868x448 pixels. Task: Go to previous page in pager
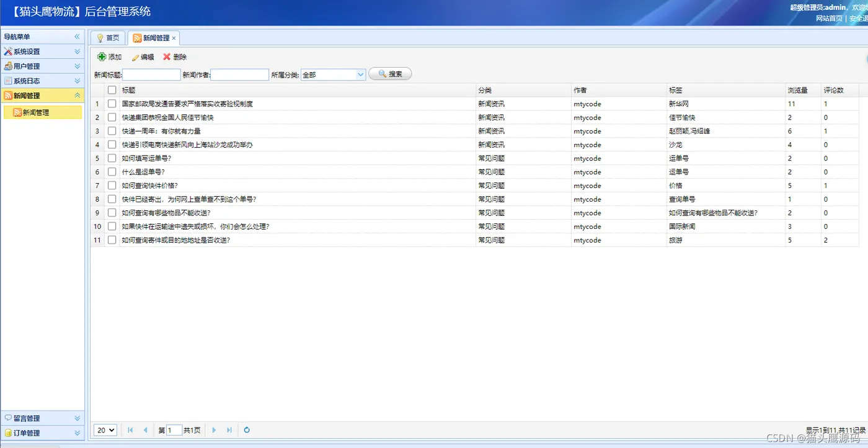click(x=145, y=430)
